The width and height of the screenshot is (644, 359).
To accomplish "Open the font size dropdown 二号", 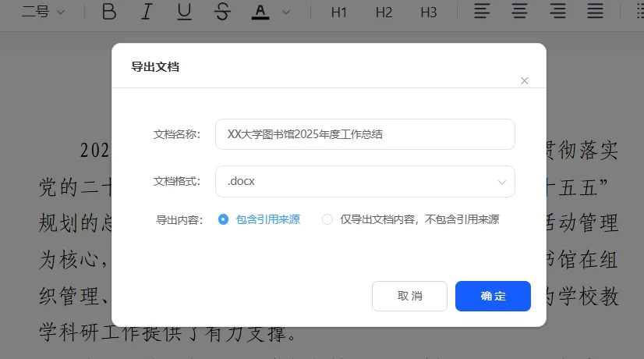I will pyautogui.click(x=43, y=12).
